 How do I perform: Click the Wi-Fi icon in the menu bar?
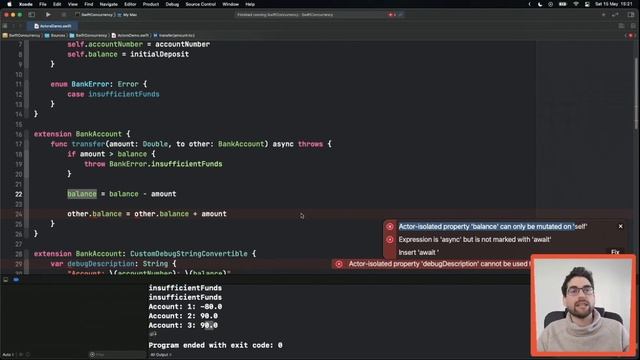click(576, 4)
